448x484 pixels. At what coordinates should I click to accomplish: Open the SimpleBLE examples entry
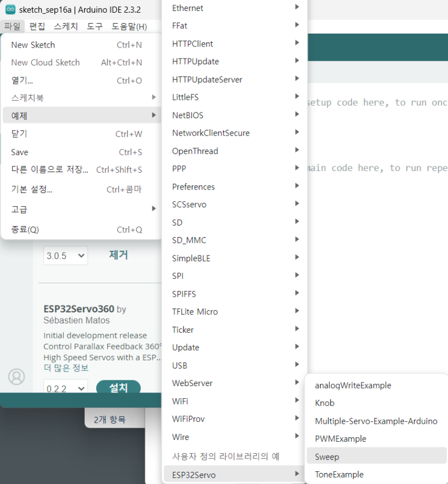pyautogui.click(x=235, y=259)
